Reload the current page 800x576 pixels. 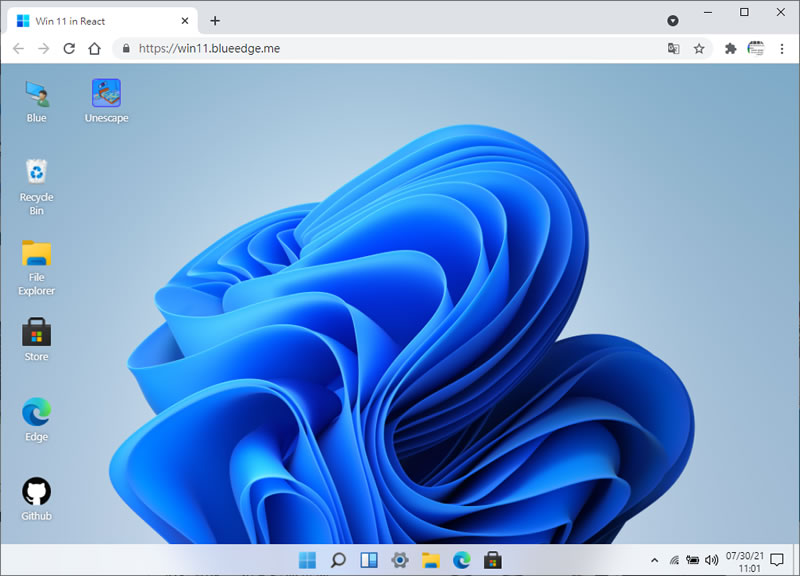pos(69,48)
